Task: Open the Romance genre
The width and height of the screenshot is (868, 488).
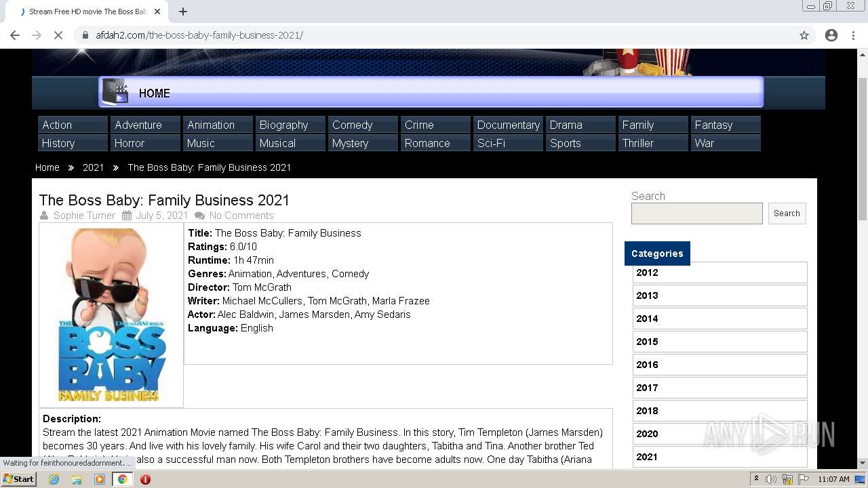Action: coord(435,143)
